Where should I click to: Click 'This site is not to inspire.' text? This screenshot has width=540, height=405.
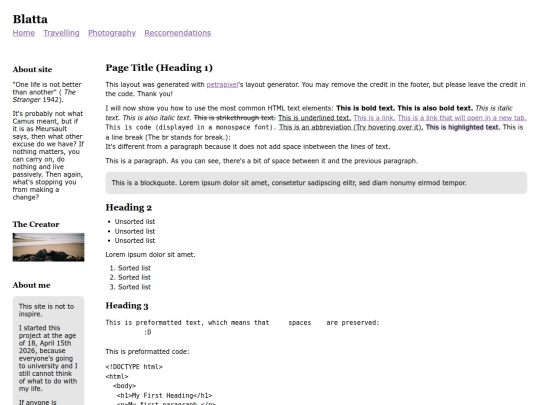[46, 310]
